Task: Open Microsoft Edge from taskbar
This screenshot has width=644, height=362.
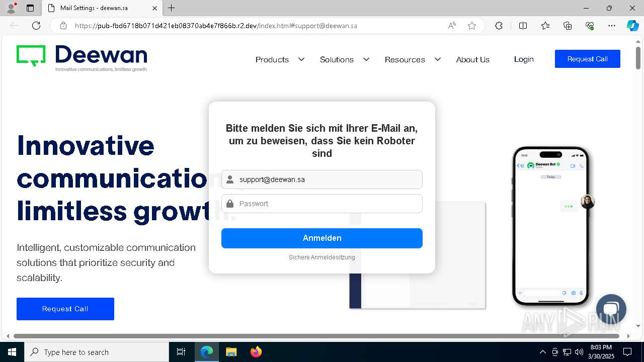Action: pos(207,352)
